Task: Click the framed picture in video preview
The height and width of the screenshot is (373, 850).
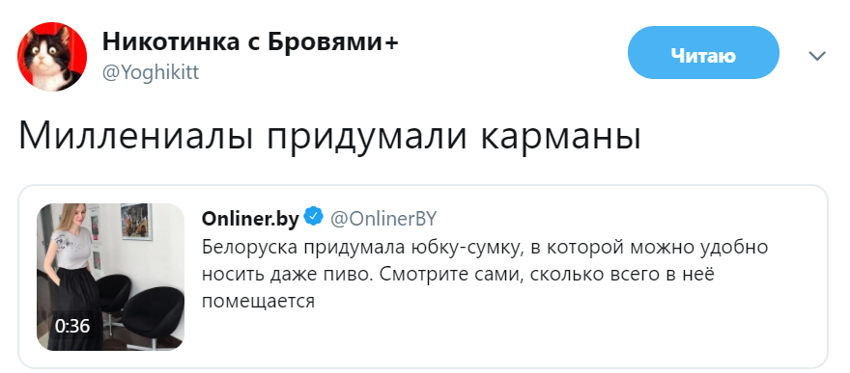Action: 136,221
